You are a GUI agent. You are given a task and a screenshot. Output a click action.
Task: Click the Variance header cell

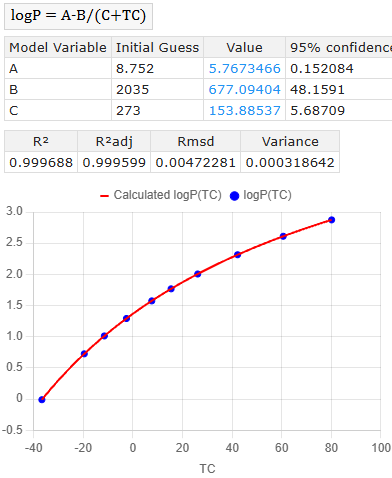[x=290, y=142]
